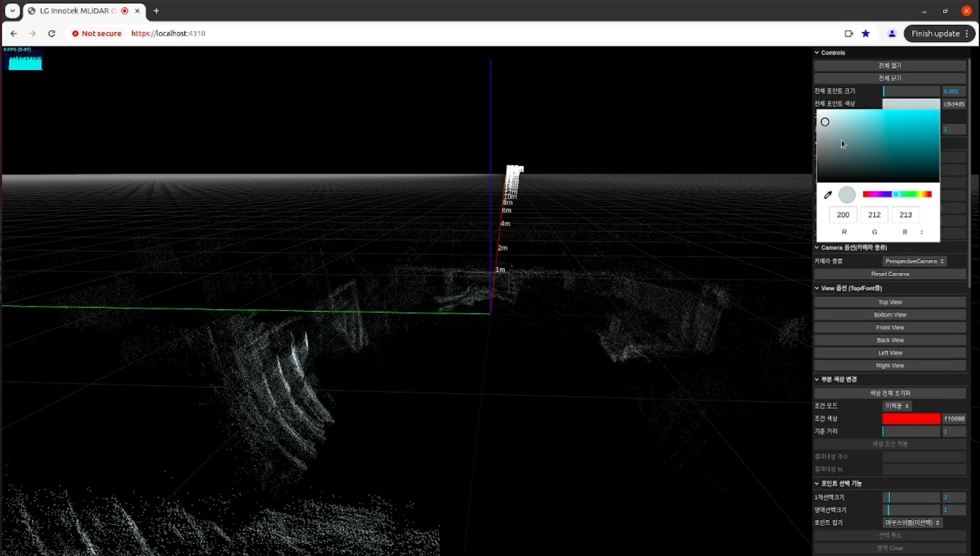Screen dimensions: 980x556
Task: Reset the camera with Reset Camera
Action: point(890,274)
